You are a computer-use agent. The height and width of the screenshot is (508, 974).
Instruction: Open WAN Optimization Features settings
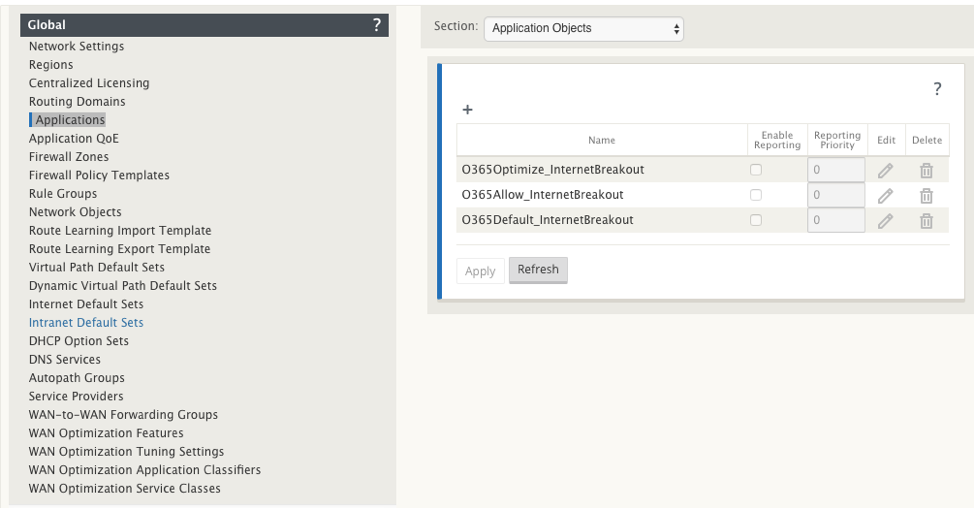click(x=106, y=433)
